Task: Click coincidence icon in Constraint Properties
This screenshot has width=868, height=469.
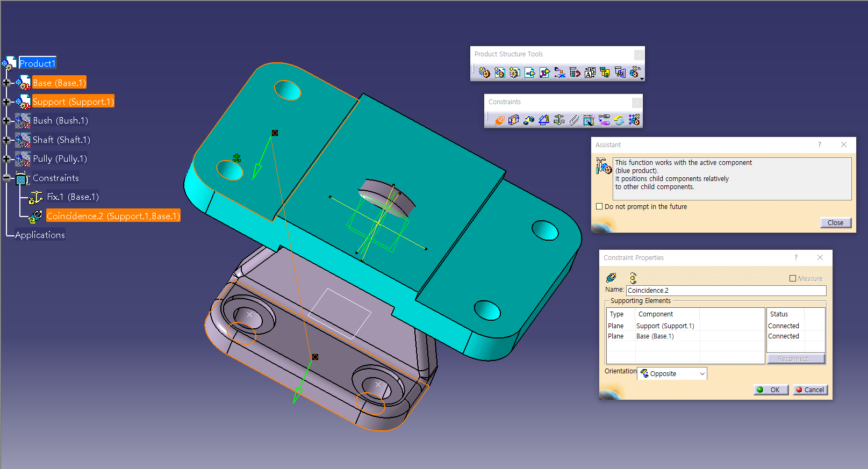Action: 611,278
